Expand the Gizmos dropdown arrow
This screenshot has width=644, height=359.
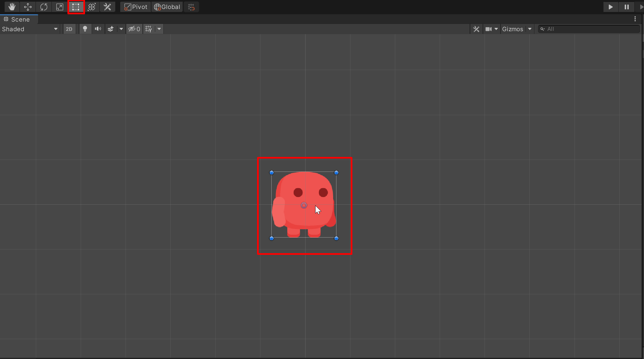[530, 29]
